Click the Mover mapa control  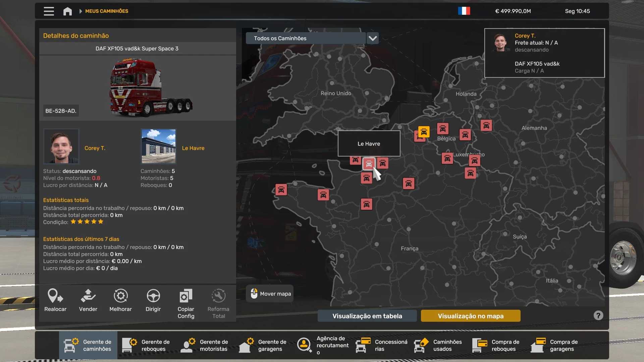point(270,294)
